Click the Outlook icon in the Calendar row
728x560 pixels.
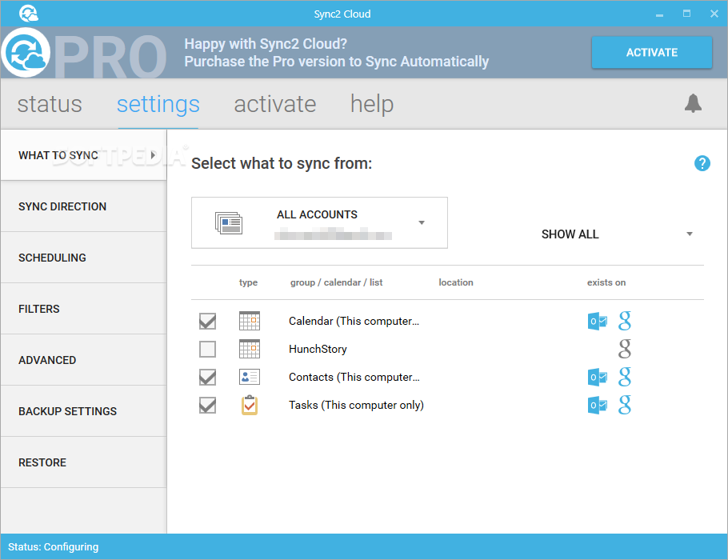pos(597,322)
